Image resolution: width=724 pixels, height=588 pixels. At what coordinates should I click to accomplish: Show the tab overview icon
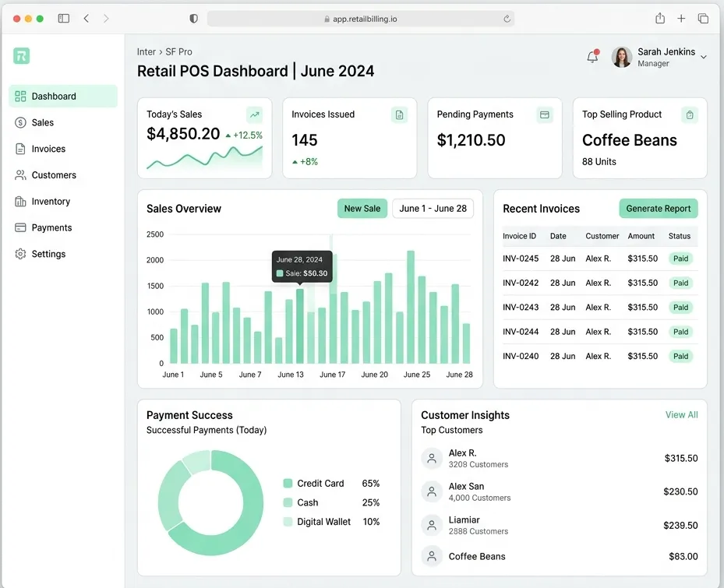pyautogui.click(x=703, y=19)
